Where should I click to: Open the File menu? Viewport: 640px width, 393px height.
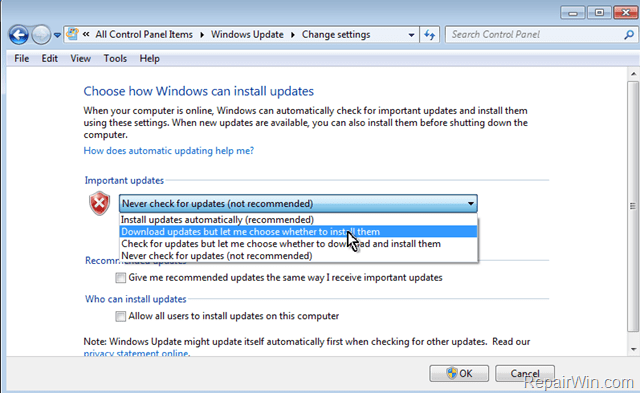coord(21,58)
